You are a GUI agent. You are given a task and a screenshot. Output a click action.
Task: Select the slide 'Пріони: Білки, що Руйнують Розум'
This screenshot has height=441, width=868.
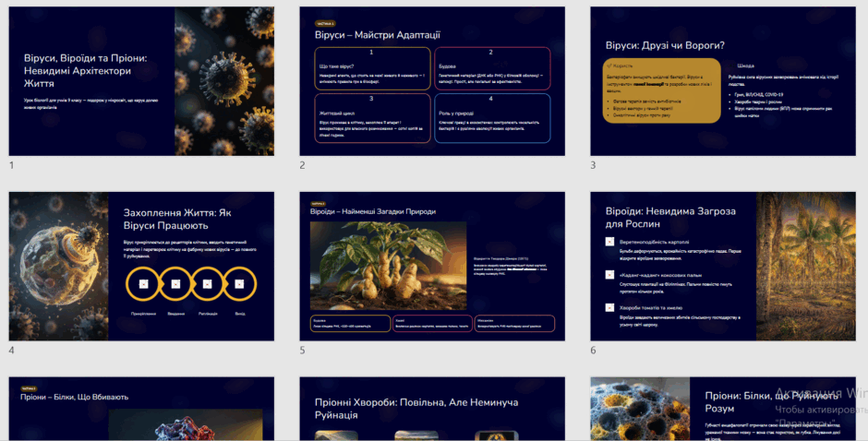pyautogui.click(x=723, y=409)
